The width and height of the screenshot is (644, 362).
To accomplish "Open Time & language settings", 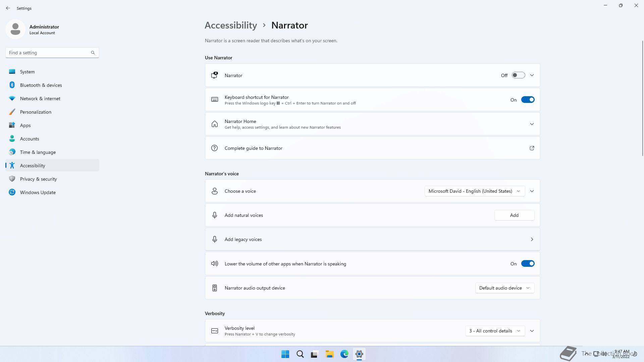I will pos(52,152).
